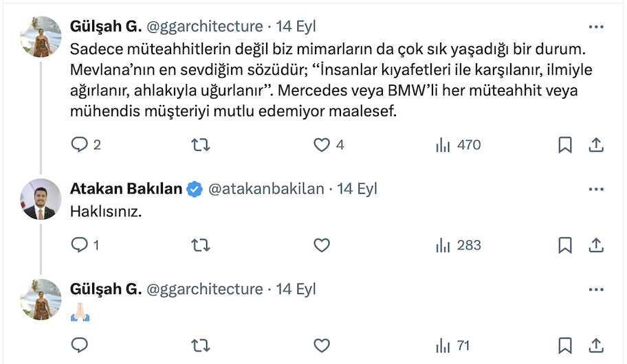
Task: Share Gülşah's first tweet
Action: [x=596, y=145]
